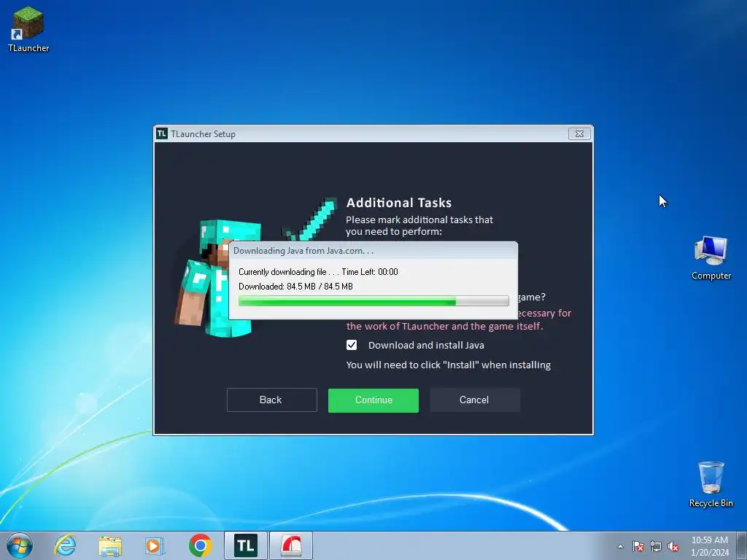Click Show desktop strip on taskbar
Screen dimensions: 747x560
click(x=742, y=545)
